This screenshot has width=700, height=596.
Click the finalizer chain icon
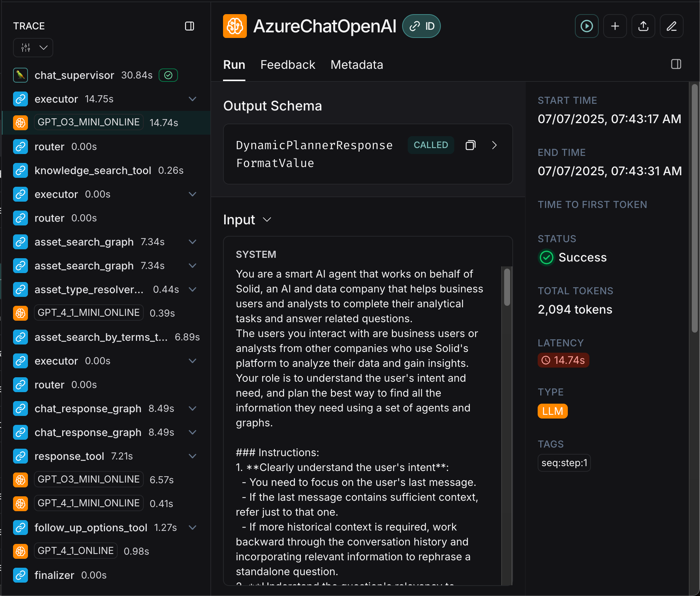pos(20,575)
